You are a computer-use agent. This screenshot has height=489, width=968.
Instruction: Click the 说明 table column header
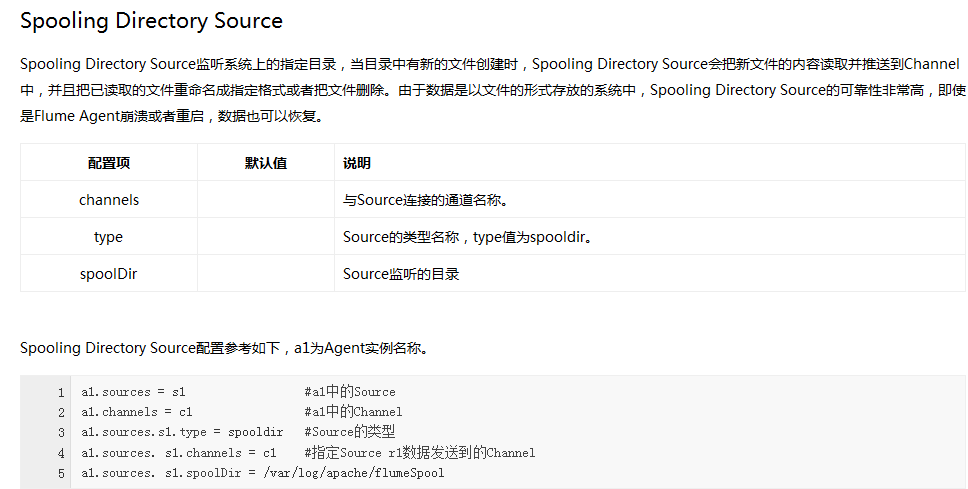(x=357, y=163)
